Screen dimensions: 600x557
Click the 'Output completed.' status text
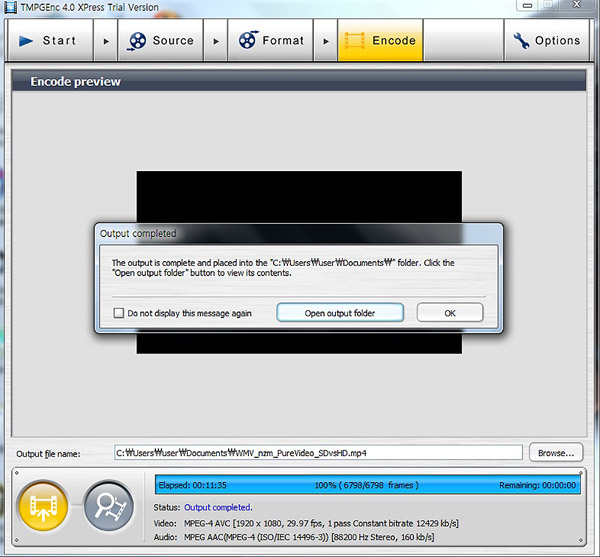tap(218, 507)
